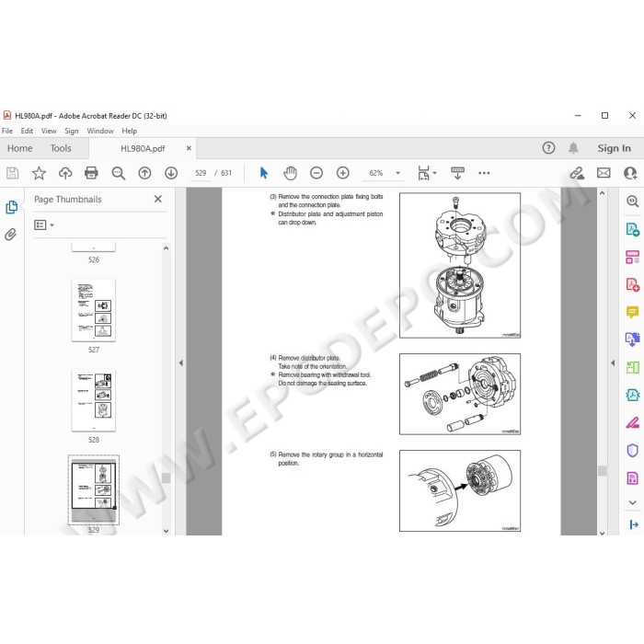Expand the right tools pane fully
Screen dimensions: 644x644
633,524
